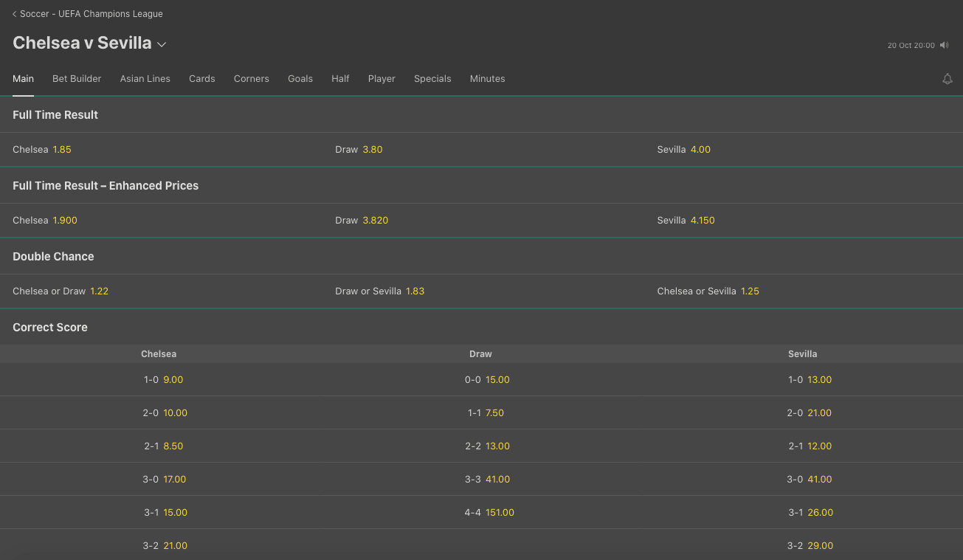Collapse the Double Chance section header

click(x=53, y=257)
